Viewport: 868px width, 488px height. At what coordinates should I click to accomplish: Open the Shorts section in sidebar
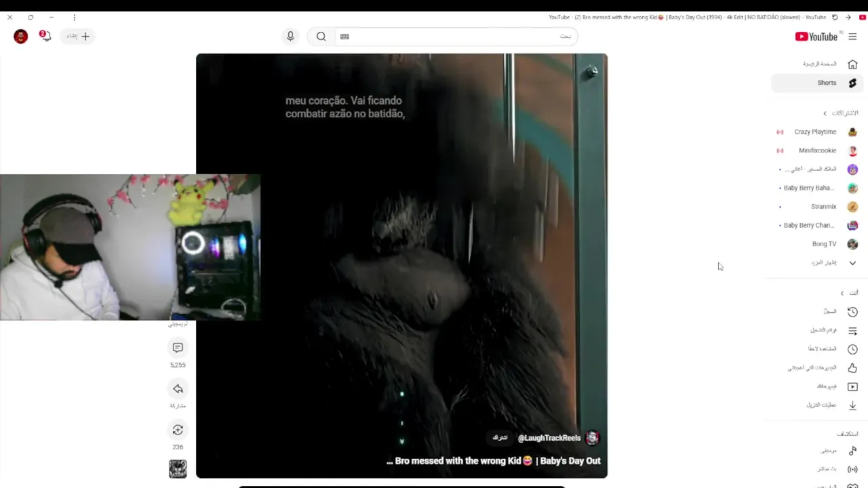816,83
